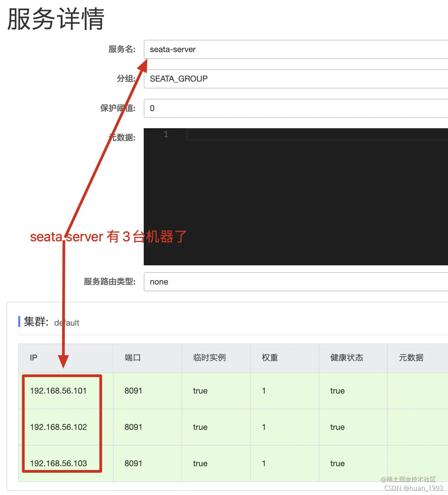The height and width of the screenshot is (495, 448).
Task: Click the 服务详情 page title
Action: 56,19
